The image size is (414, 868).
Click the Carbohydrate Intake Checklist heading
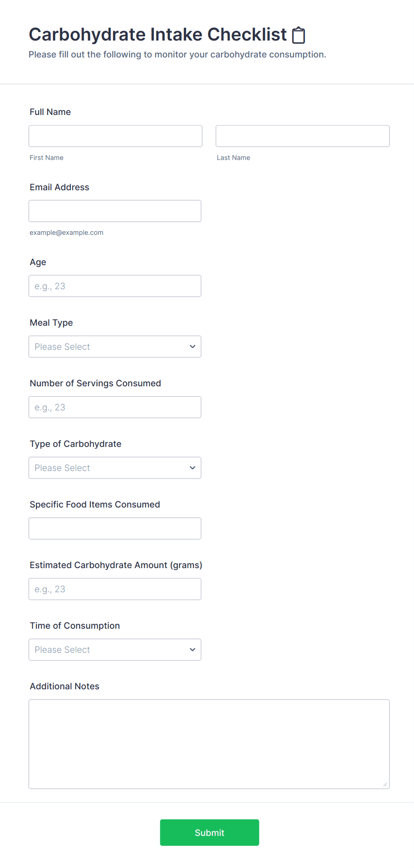(158, 34)
